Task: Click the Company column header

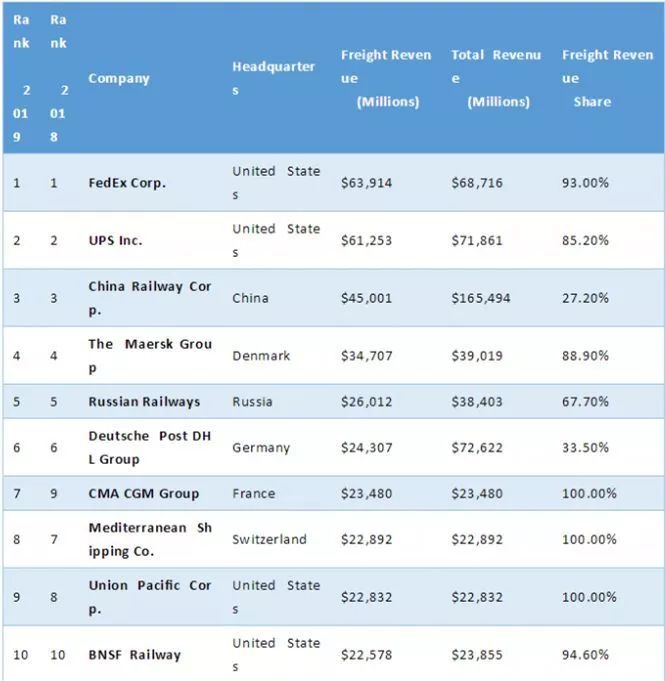Action: click(119, 79)
